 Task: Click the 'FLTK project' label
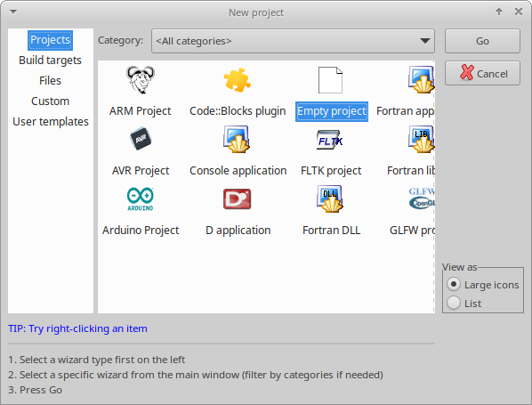click(331, 171)
